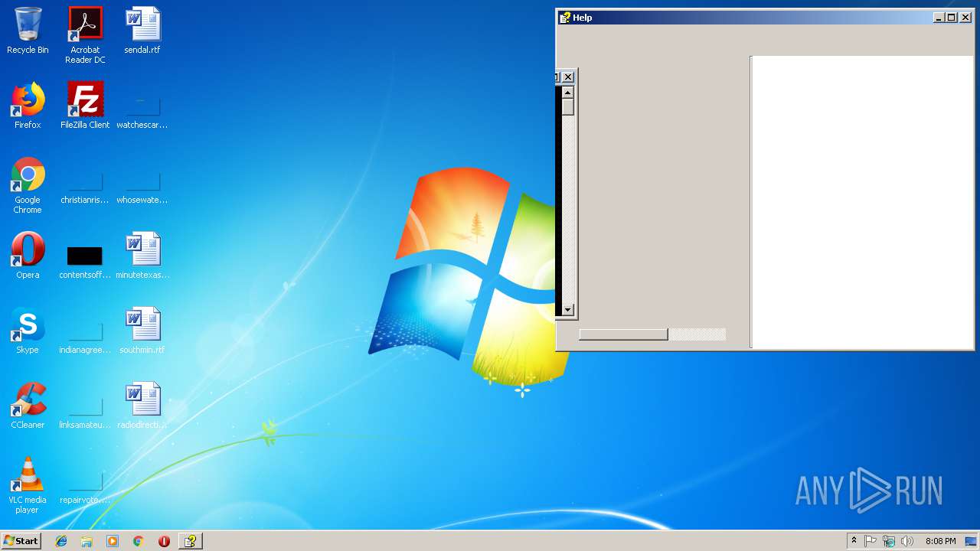This screenshot has width=980, height=551.
Task: Select the contentsoff... black thumbnail file
Action: click(x=85, y=262)
